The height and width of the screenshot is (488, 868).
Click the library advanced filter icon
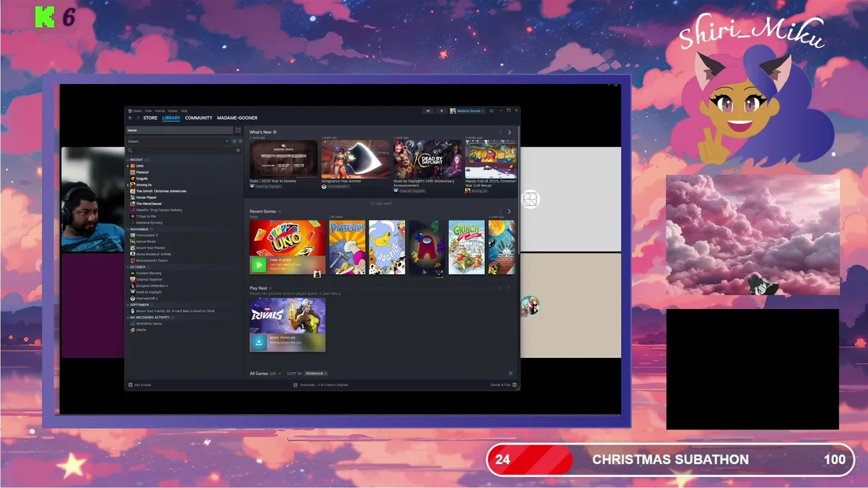[x=238, y=150]
